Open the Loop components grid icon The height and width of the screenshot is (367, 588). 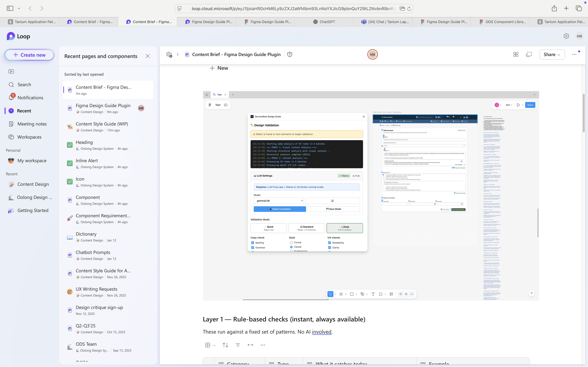(516, 54)
